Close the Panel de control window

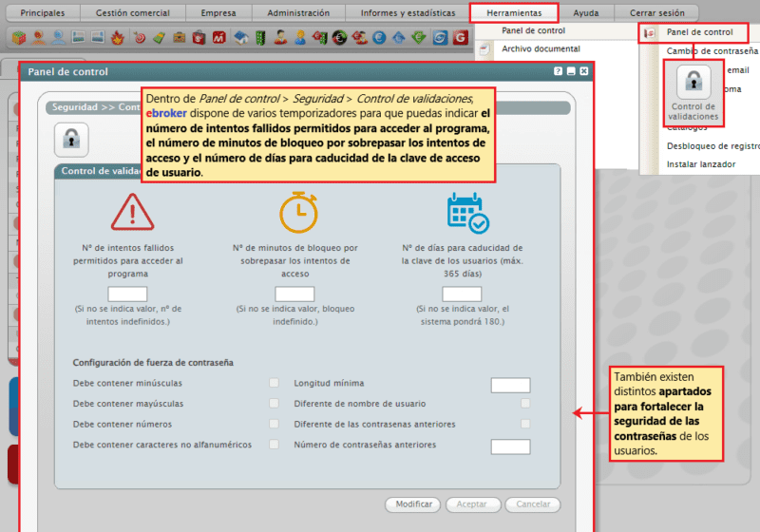click(584, 71)
